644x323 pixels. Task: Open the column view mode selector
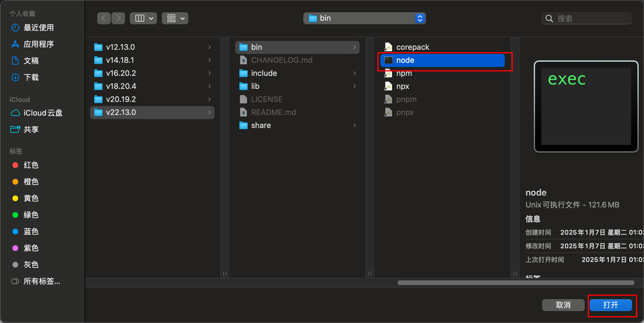[143, 18]
